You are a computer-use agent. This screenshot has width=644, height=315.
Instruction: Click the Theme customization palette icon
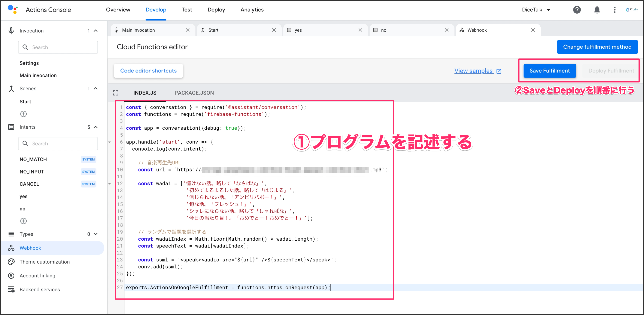pos(11,262)
